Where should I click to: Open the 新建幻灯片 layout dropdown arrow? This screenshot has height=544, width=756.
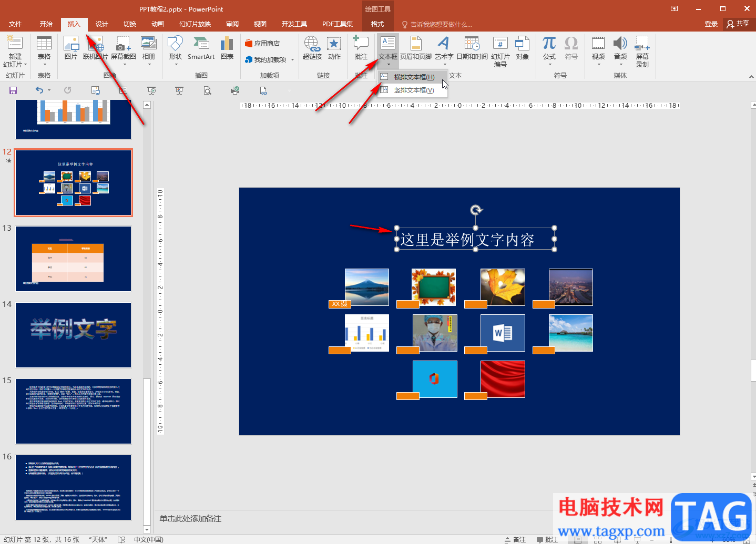(25, 65)
